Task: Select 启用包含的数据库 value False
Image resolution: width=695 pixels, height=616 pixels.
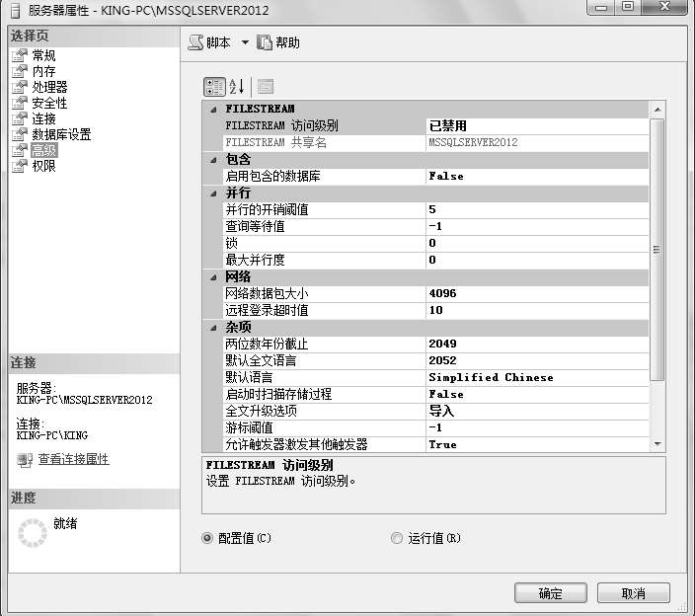Action: [x=537, y=177]
